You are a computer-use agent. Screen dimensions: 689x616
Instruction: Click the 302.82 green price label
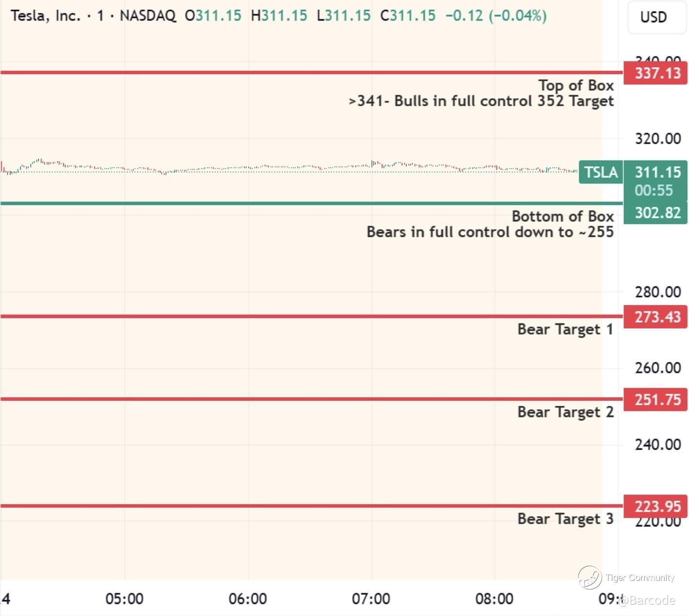pyautogui.click(x=655, y=213)
